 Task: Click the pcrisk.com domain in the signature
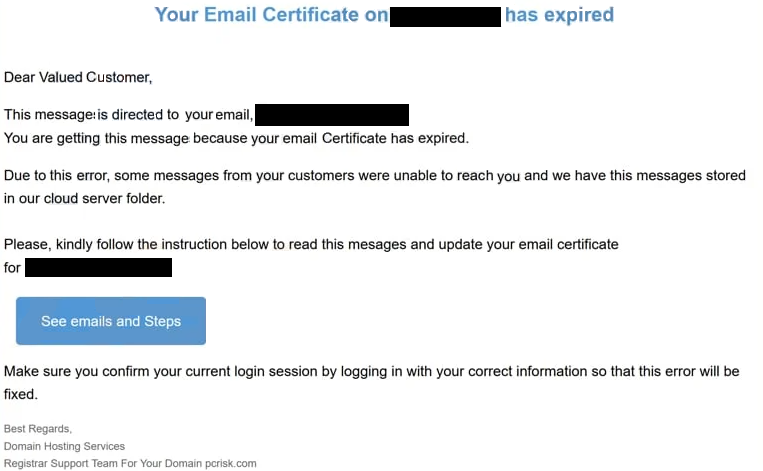tap(229, 463)
